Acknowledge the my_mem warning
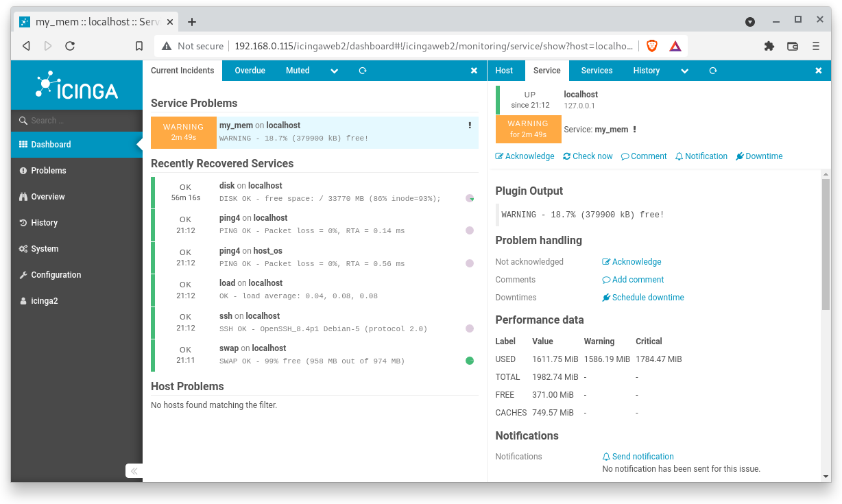 point(525,156)
